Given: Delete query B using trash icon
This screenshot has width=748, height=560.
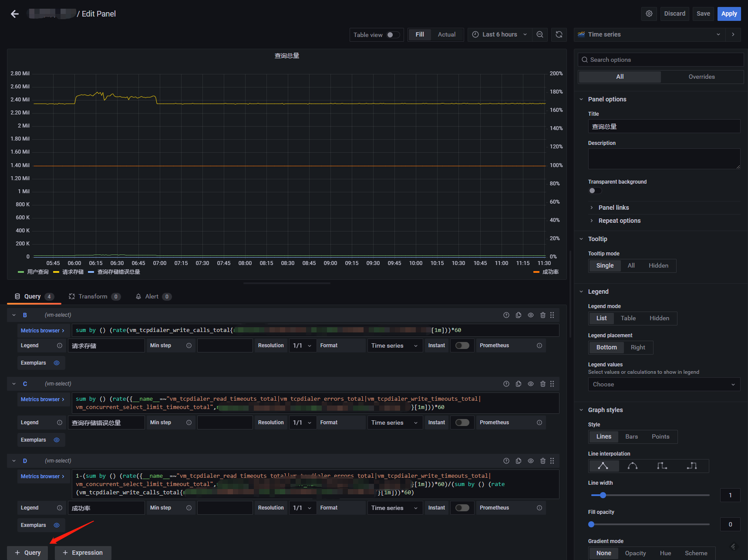Looking at the screenshot, I should point(542,315).
